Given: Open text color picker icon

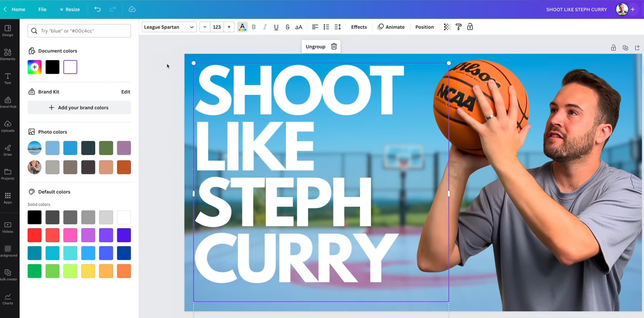Looking at the screenshot, I should point(242,27).
